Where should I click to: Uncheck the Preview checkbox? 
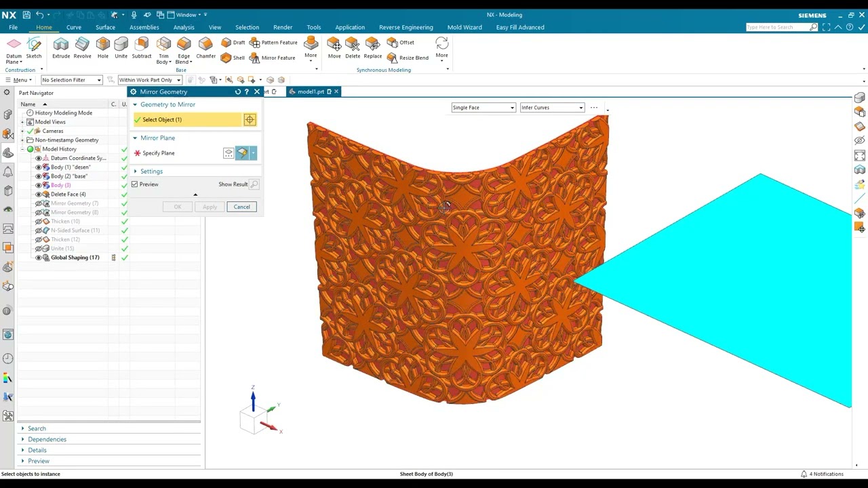tap(135, 184)
